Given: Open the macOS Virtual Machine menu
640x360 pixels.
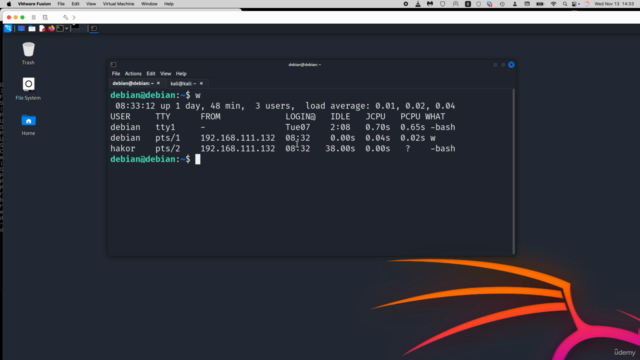Looking at the screenshot, I should pyautogui.click(x=118, y=4).
